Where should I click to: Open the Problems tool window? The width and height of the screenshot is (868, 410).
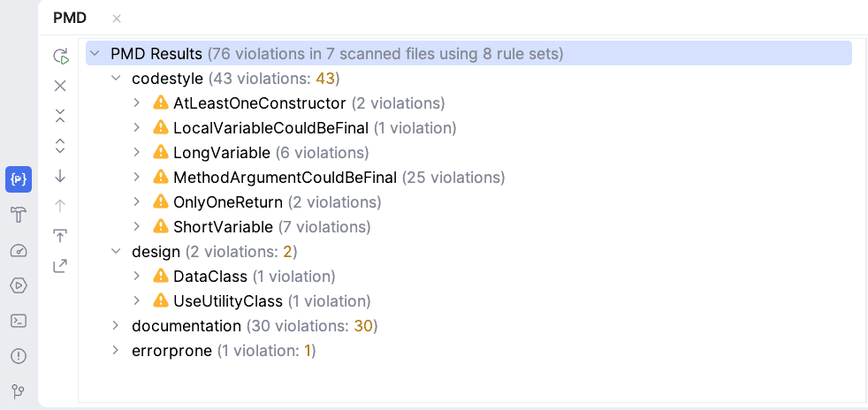tap(19, 356)
